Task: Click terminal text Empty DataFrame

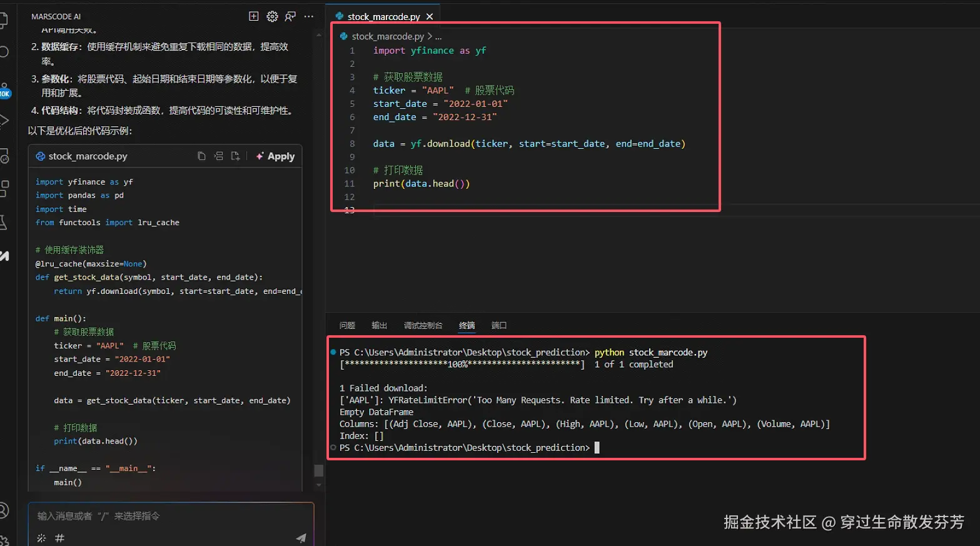Action: (376, 412)
